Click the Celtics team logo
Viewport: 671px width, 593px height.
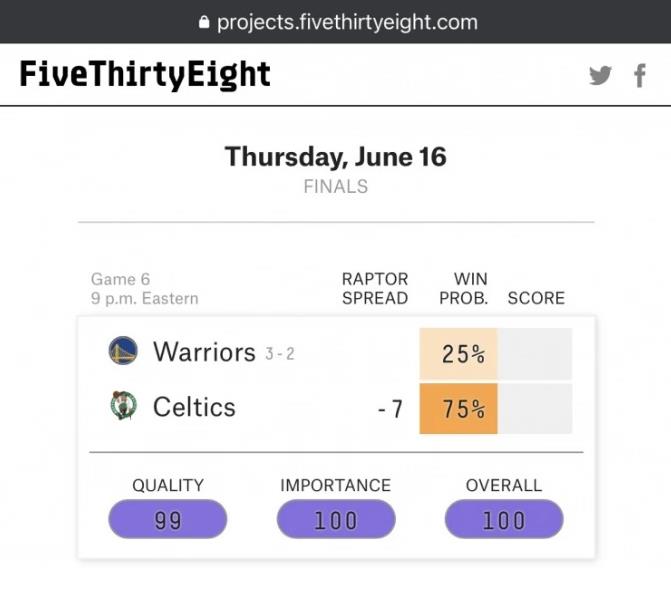pos(123,405)
